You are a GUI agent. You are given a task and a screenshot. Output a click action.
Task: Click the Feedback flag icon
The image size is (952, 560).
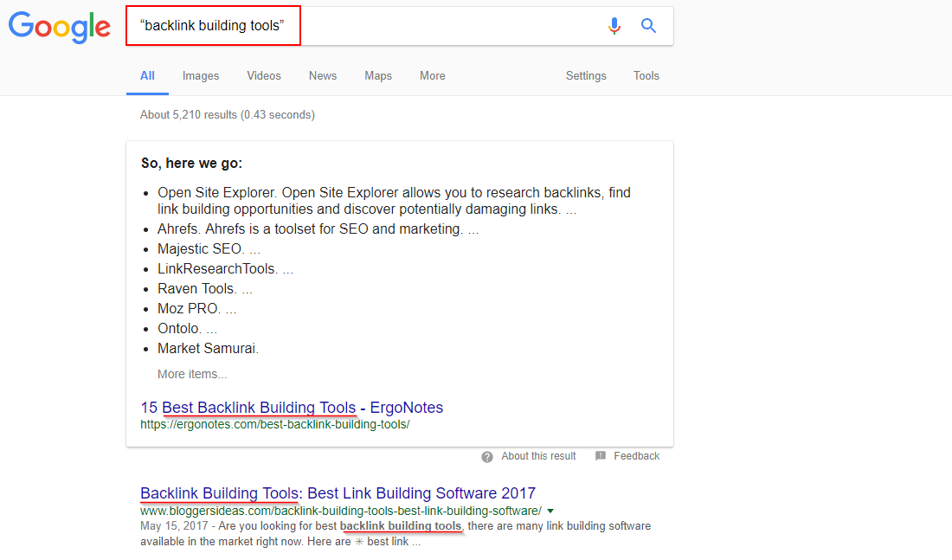click(x=601, y=456)
